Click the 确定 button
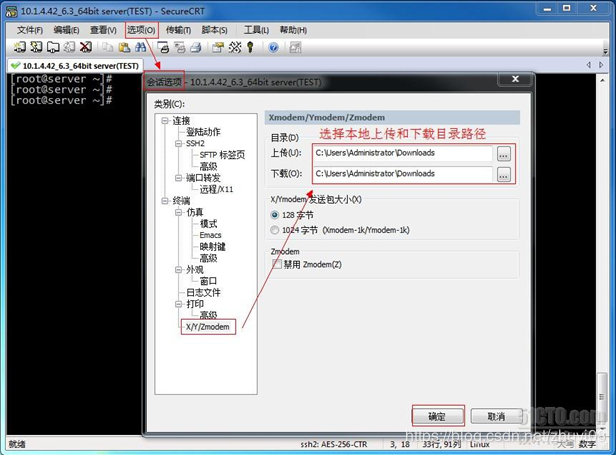Screen dimensions: 616x455 437,416
